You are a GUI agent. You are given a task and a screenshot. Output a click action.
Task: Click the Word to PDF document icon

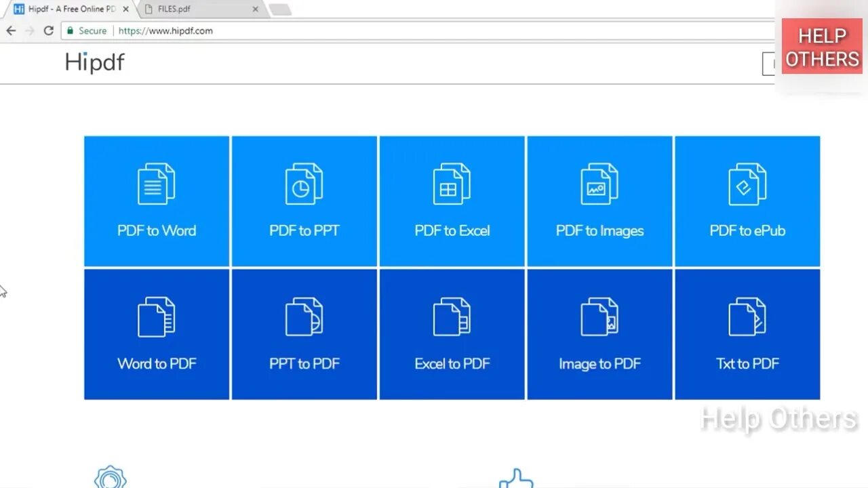coord(157,317)
